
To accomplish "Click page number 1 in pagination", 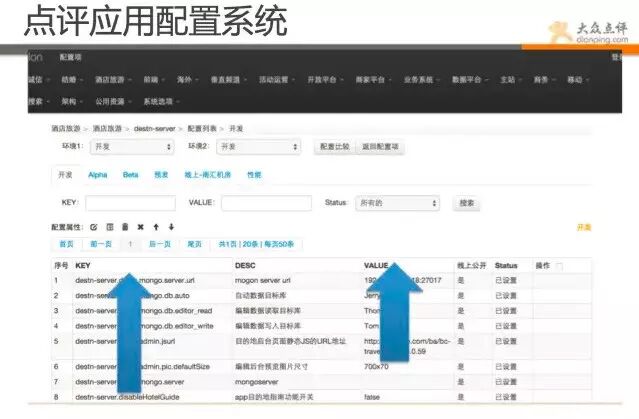I will point(130,244).
